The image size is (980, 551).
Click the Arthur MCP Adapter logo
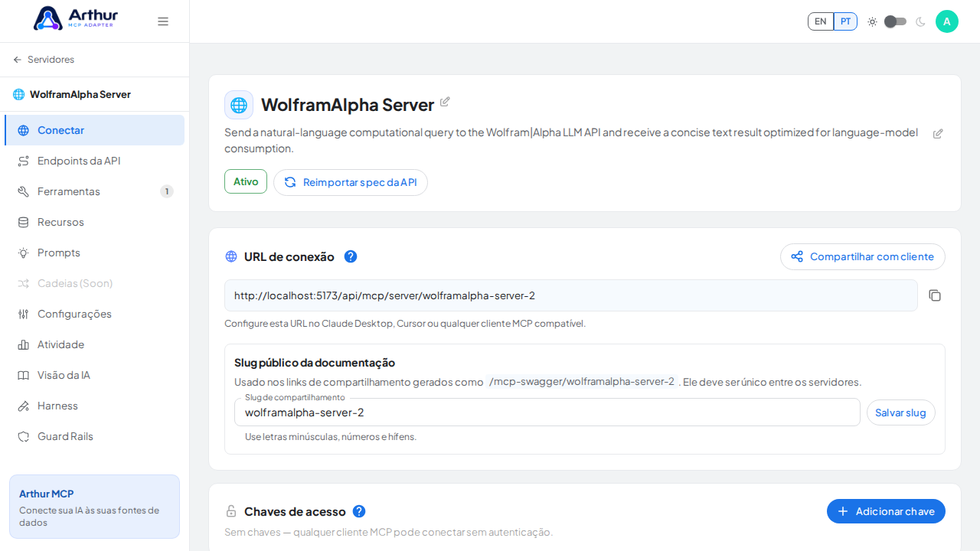pos(76,18)
